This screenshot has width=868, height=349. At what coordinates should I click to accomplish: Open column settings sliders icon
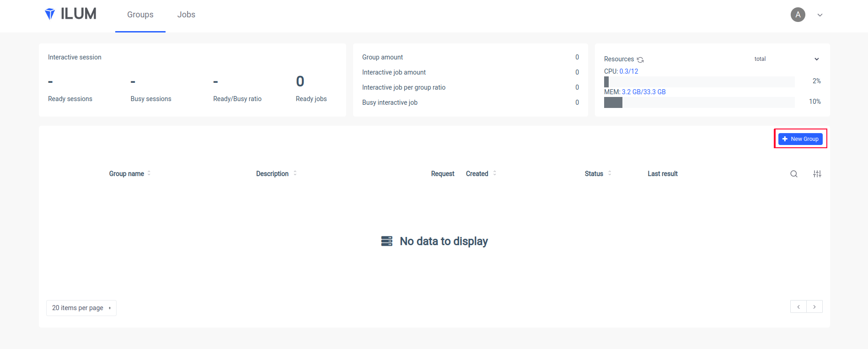(817, 174)
